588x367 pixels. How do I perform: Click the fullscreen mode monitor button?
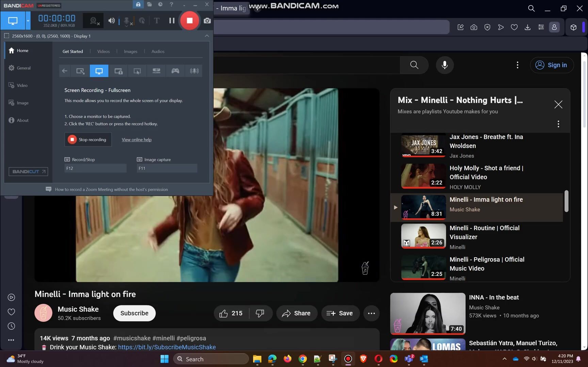point(13,21)
